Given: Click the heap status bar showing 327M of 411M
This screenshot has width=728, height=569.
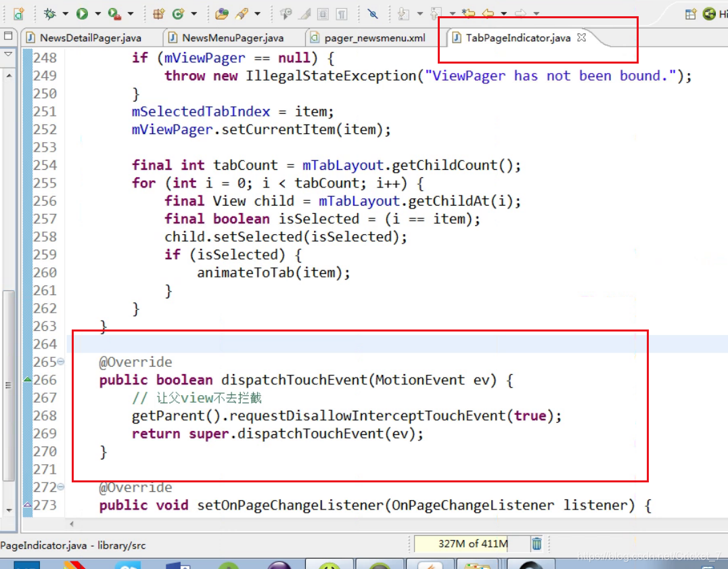Looking at the screenshot, I should click(460, 543).
